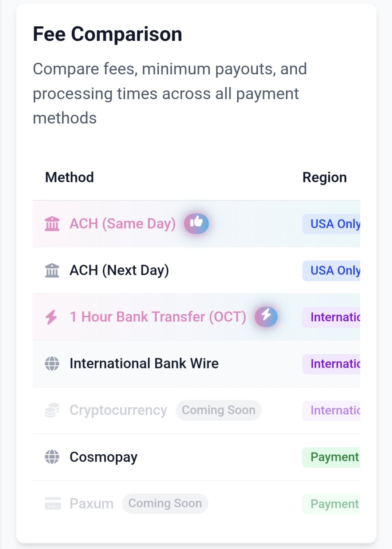This screenshot has height=549, width=392.
Task: Click the bank icon beside ACH (Same Day)
Action: (x=52, y=224)
